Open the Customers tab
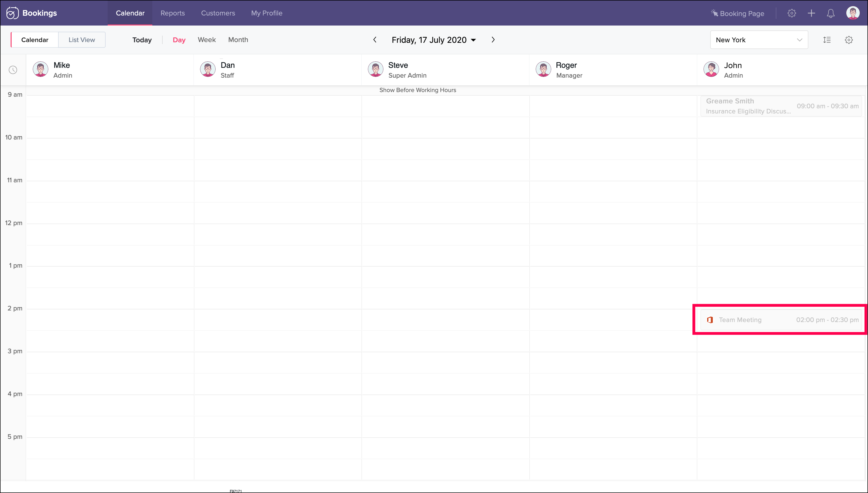This screenshot has width=868, height=493. pos(218,13)
